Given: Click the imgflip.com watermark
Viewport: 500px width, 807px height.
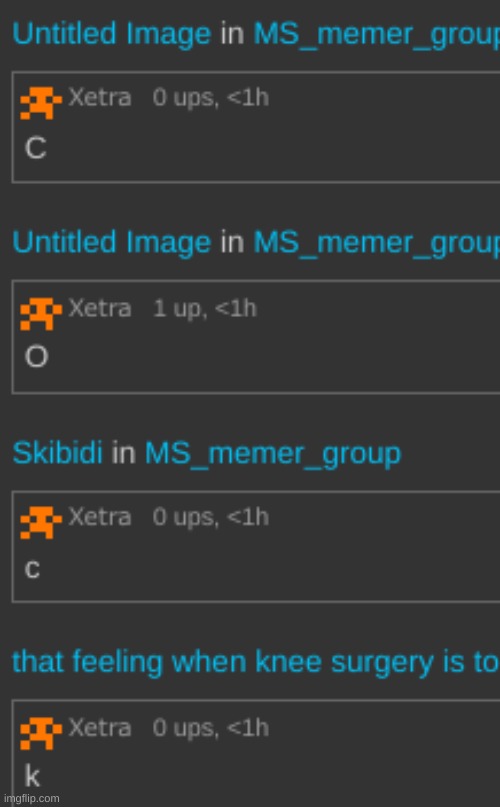Looking at the screenshot, I should click(31, 799).
